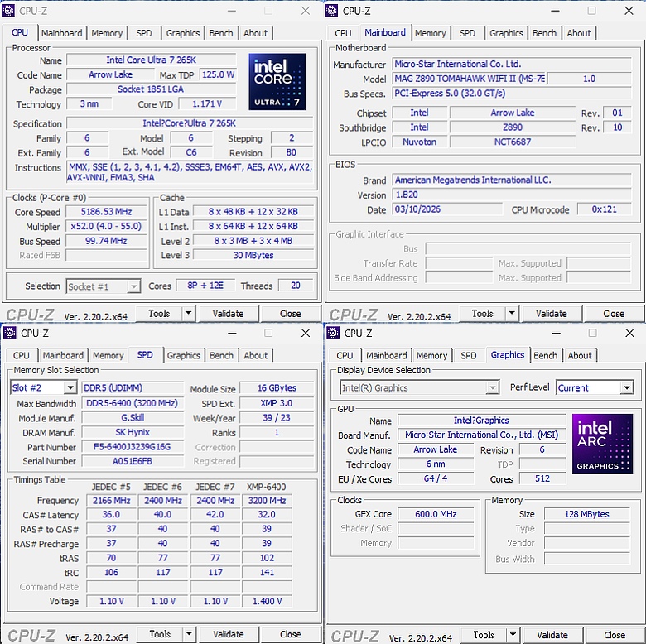The height and width of the screenshot is (644, 646).
Task: Click CPU-Z app icon in SPD window titlebar
Action: 10,333
